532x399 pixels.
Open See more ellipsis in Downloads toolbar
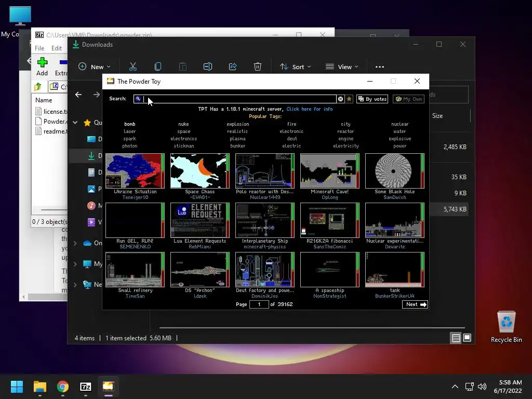pyautogui.click(x=380, y=67)
